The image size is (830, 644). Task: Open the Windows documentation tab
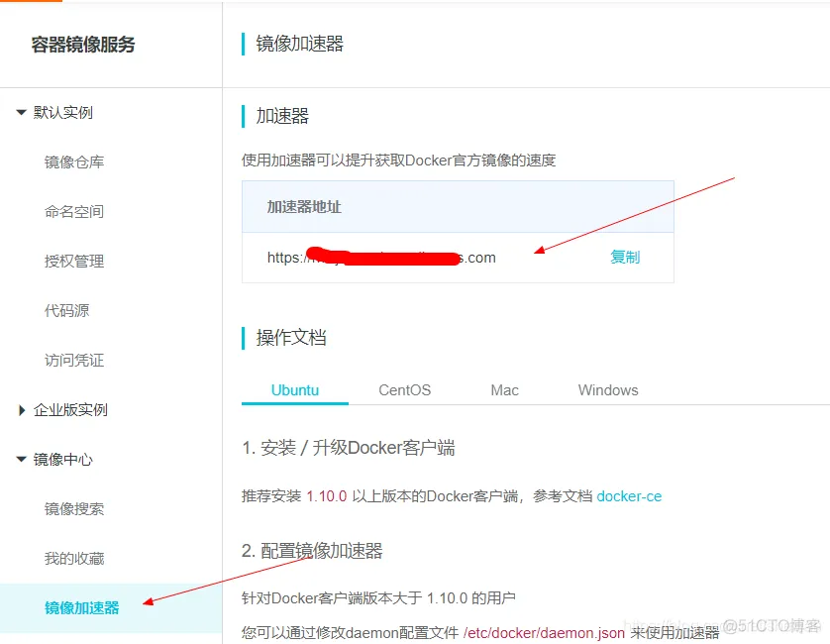click(607, 389)
